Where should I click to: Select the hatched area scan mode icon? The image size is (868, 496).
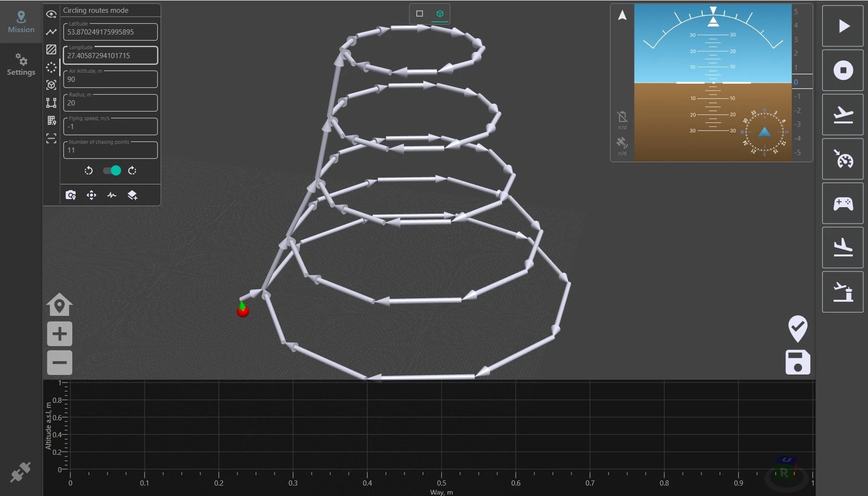click(51, 49)
